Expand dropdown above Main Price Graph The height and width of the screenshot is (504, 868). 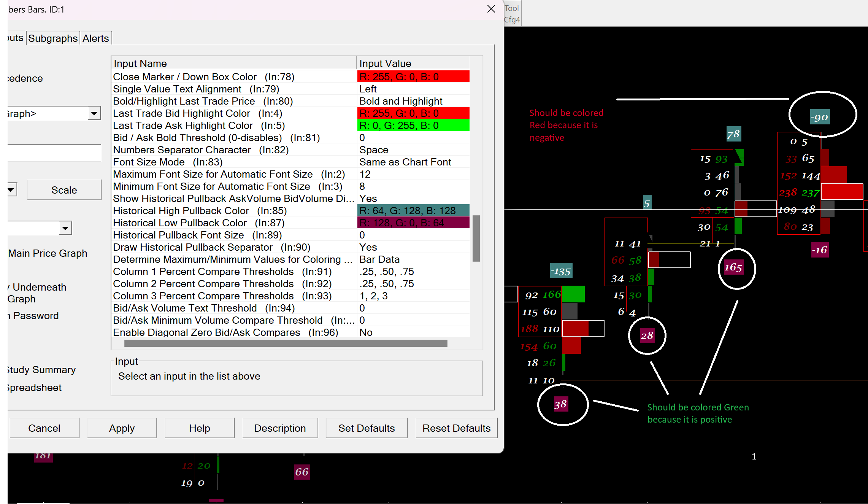click(x=65, y=228)
